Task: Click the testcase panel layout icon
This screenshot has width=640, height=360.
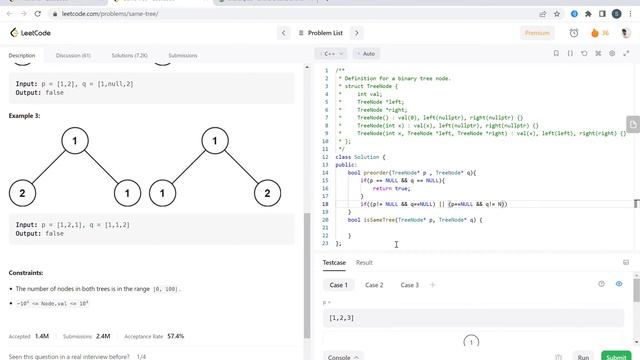Action: 626,262
